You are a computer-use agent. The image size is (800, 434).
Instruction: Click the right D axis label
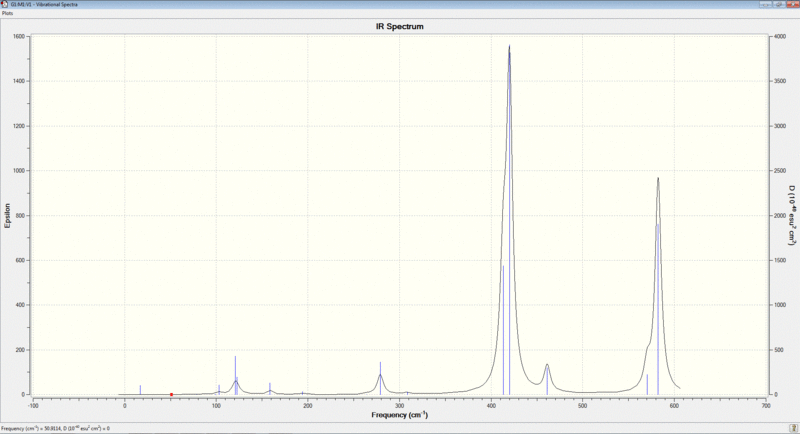pyautogui.click(x=791, y=215)
